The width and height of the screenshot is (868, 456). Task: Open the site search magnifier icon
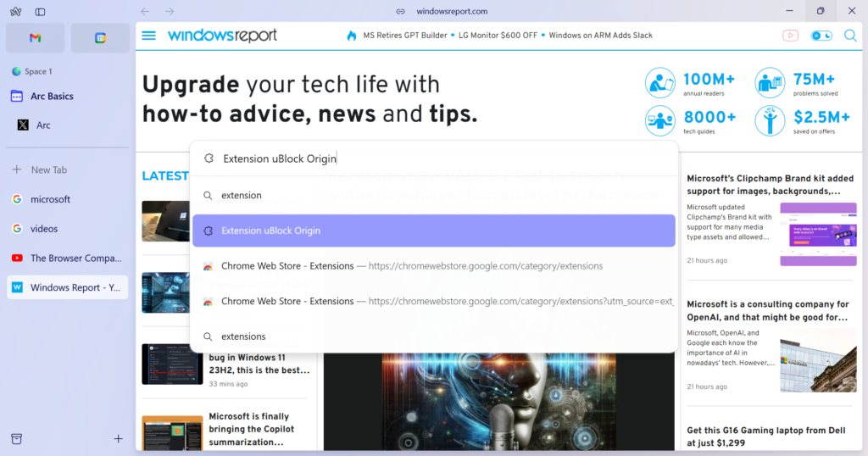click(850, 36)
